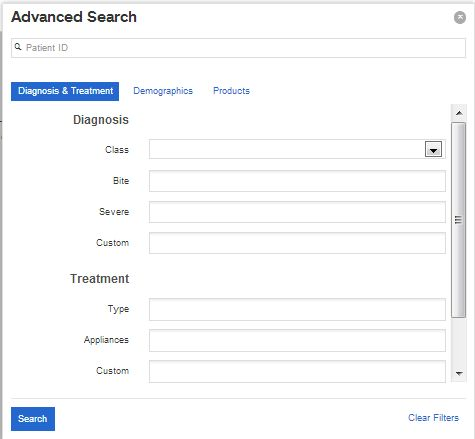The image size is (475, 439).
Task: Click the Class combo box field
Action: click(297, 149)
